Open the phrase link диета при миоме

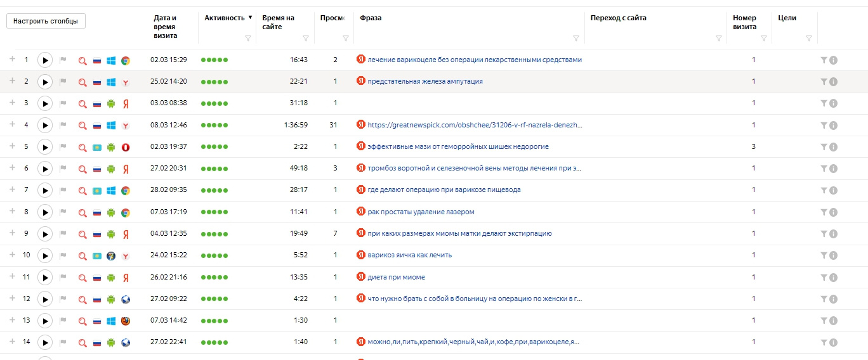(x=397, y=277)
